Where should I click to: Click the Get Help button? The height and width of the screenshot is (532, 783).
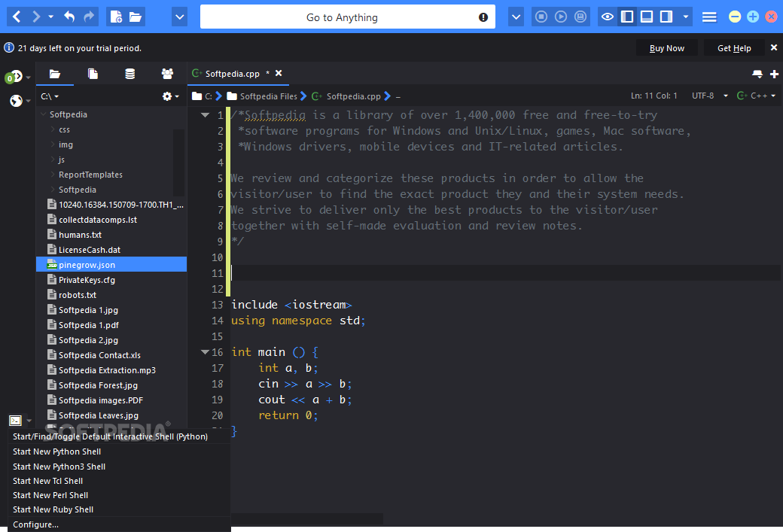734,48
